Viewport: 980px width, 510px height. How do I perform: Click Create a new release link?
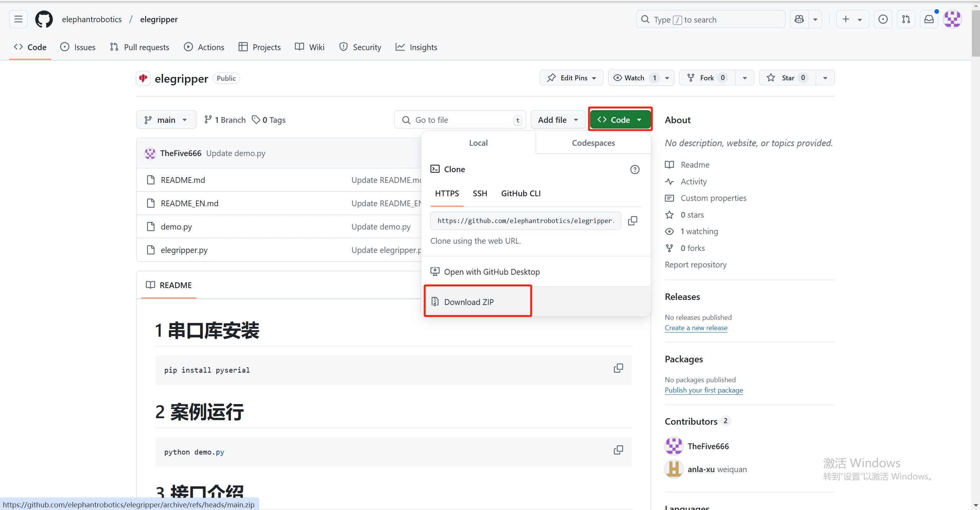pyautogui.click(x=696, y=328)
